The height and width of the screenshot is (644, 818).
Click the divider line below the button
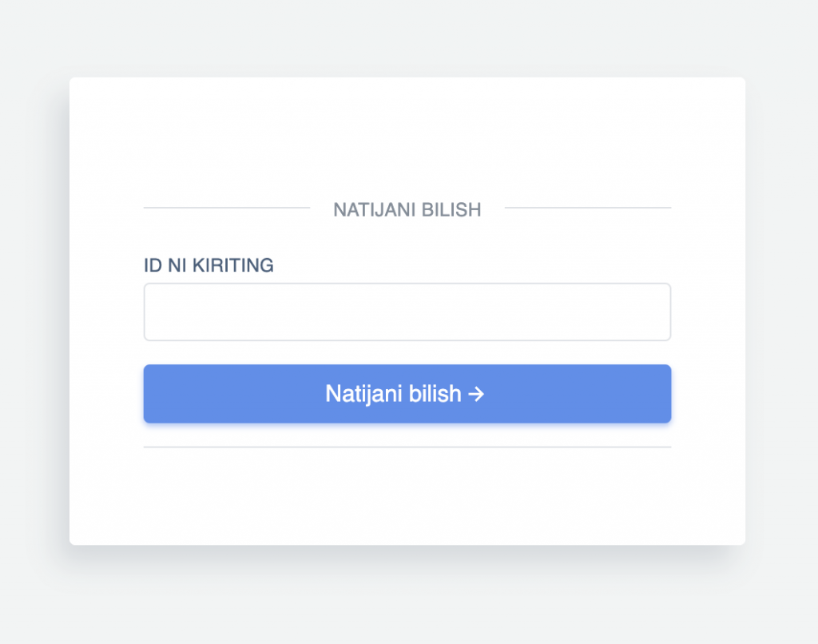(x=407, y=447)
